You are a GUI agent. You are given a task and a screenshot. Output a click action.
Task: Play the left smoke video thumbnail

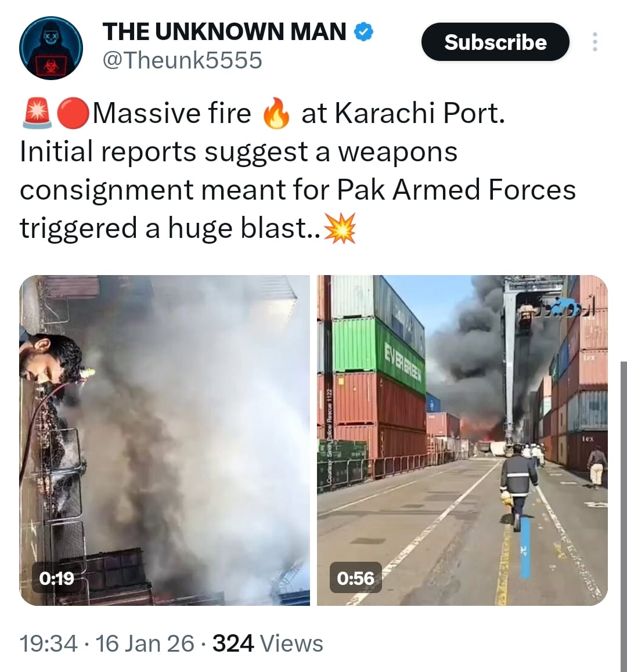tap(165, 440)
